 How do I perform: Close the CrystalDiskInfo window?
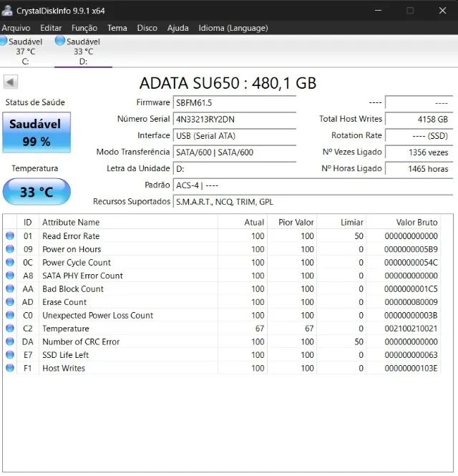click(442, 11)
